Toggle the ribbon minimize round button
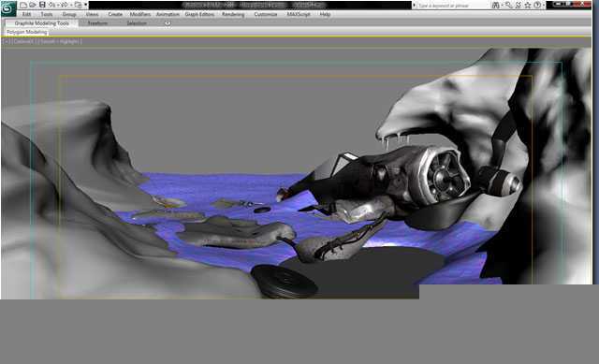Viewport: 599px width, 364px height. [x=168, y=23]
